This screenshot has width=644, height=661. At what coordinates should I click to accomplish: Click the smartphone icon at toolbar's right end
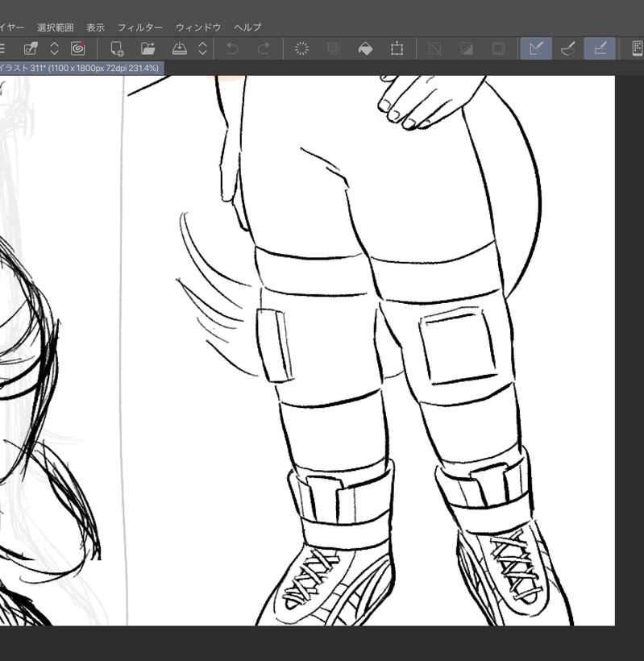[x=638, y=48]
